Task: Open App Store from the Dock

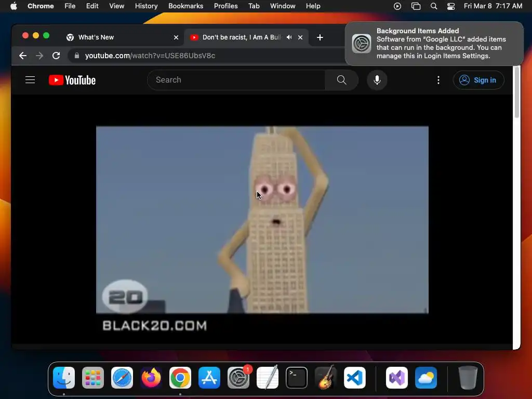Action: click(209, 378)
